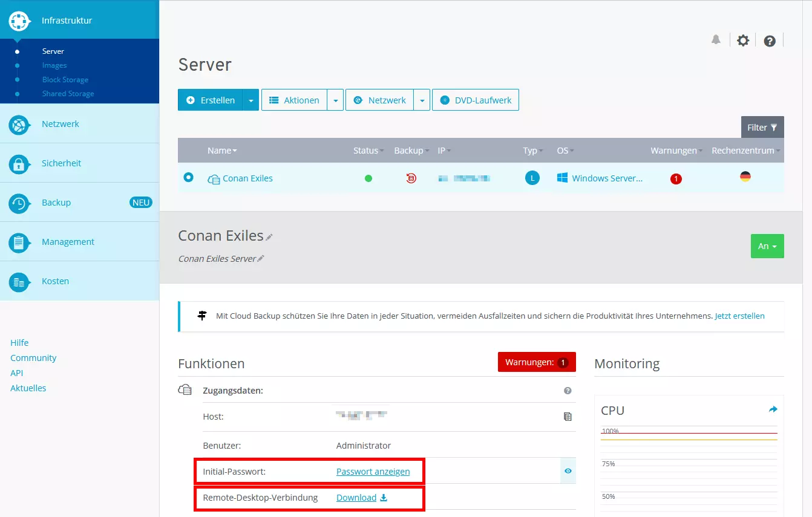
Task: Open settings gear icon
Action: click(743, 41)
